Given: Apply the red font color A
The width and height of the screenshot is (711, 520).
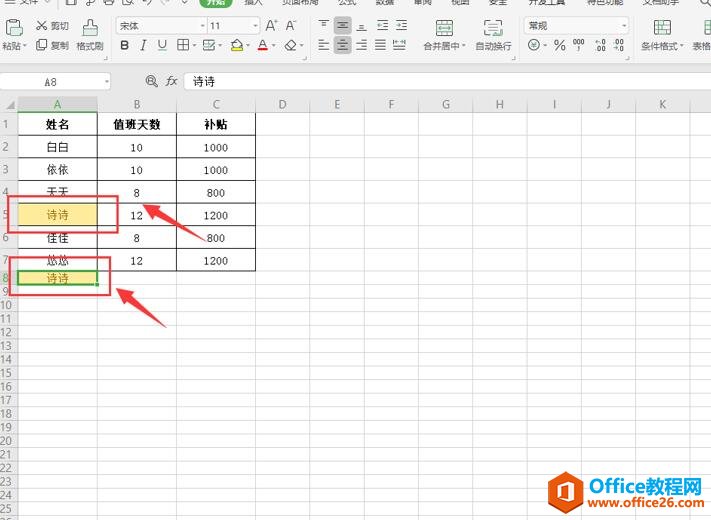Looking at the screenshot, I should click(263, 45).
